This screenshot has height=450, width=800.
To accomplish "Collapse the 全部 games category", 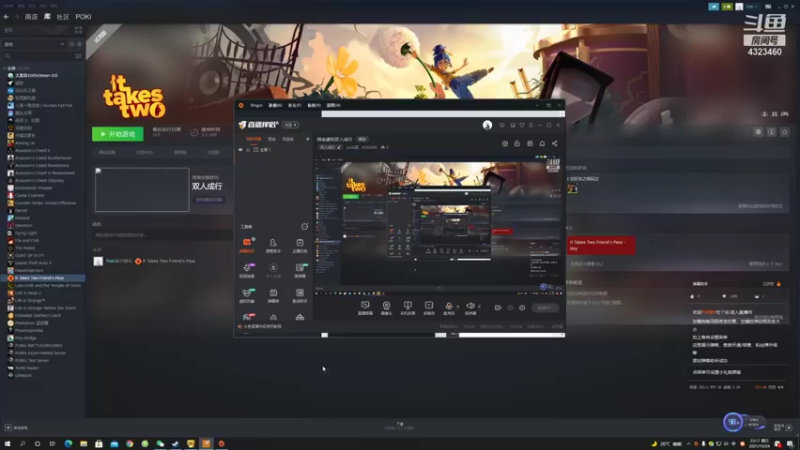I will tap(5, 68).
